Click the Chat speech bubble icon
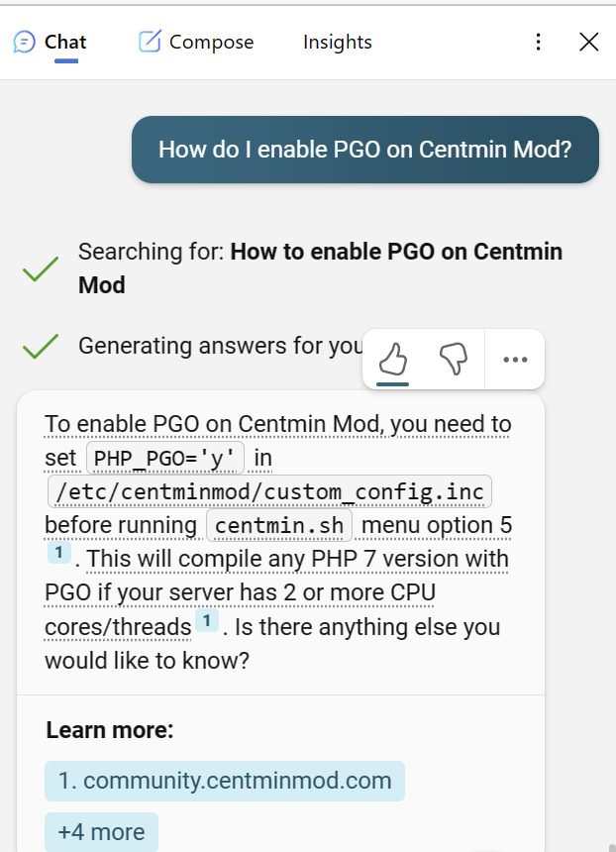This screenshot has height=852, width=616. 25,42
